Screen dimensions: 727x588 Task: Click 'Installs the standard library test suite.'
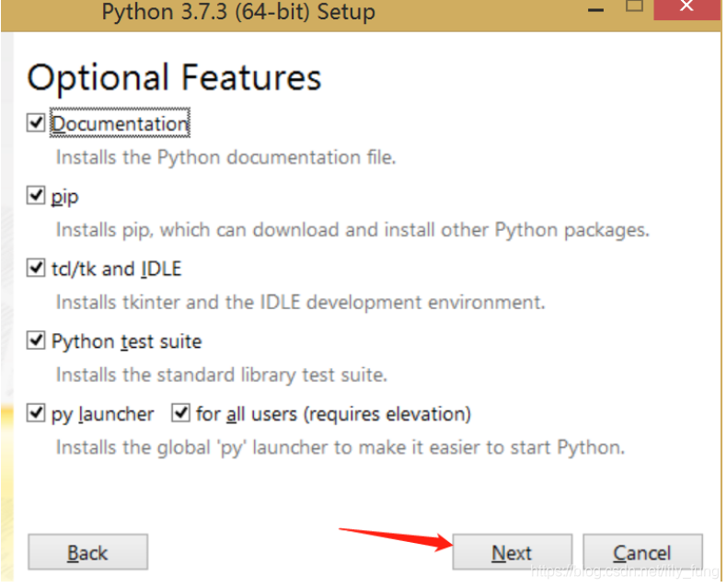tap(221, 375)
